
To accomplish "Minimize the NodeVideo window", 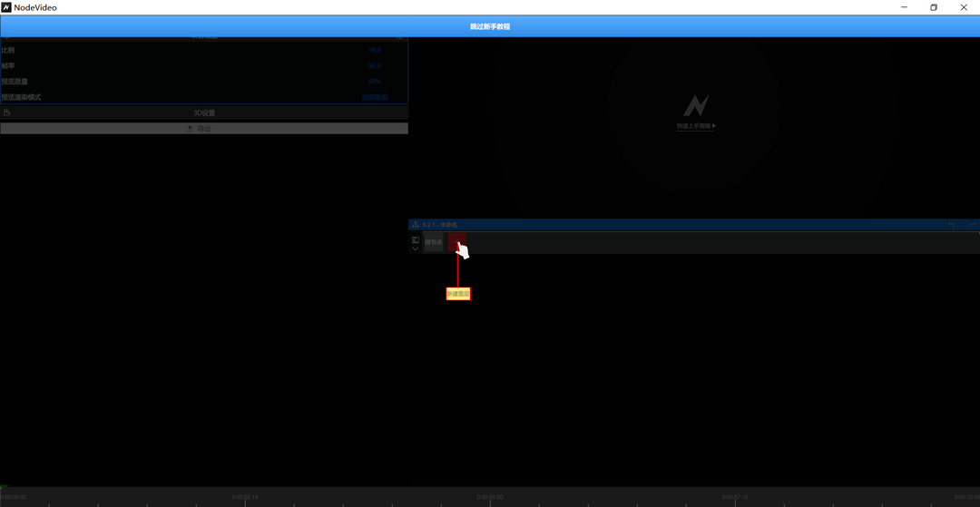I will pos(905,7).
